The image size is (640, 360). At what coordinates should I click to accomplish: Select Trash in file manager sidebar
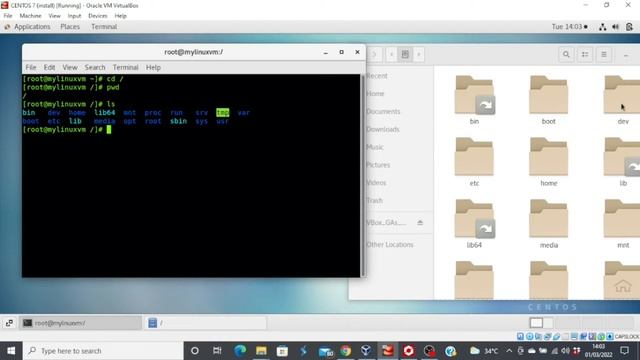tap(374, 200)
